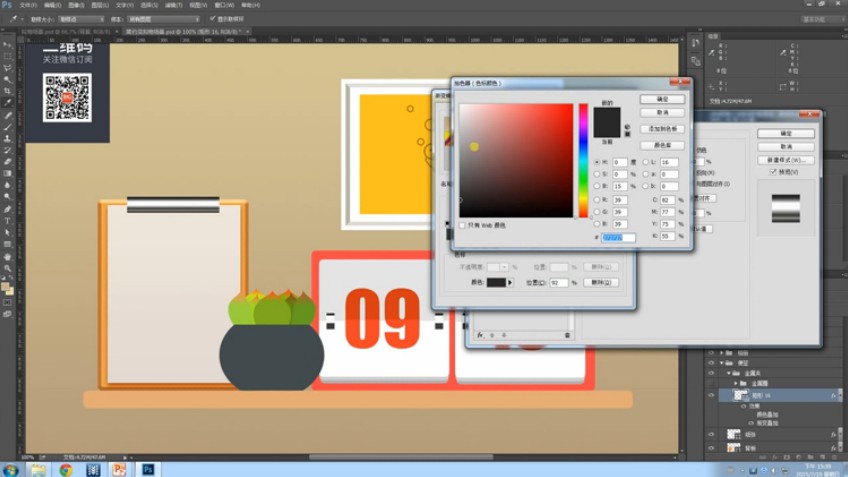The width and height of the screenshot is (848, 477).
Task: Click New Style button in the Layer Style dialog
Action: click(786, 160)
